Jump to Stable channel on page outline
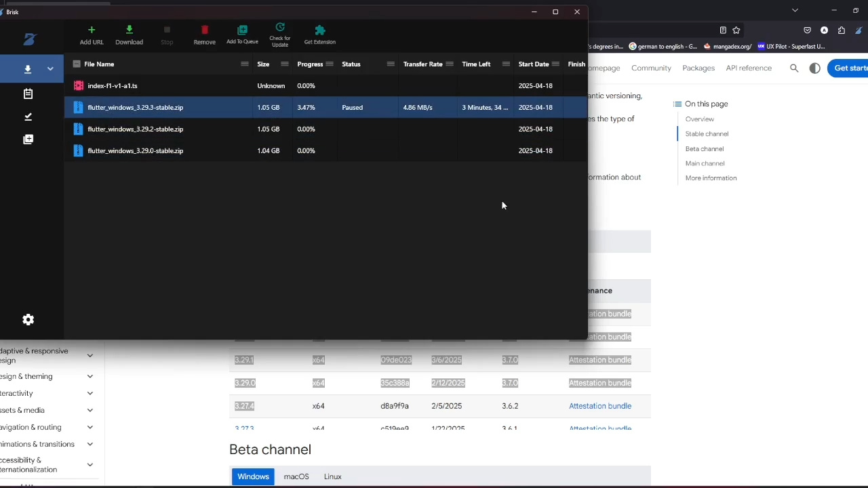Screen dimensions: 868x488 [x=707, y=134]
